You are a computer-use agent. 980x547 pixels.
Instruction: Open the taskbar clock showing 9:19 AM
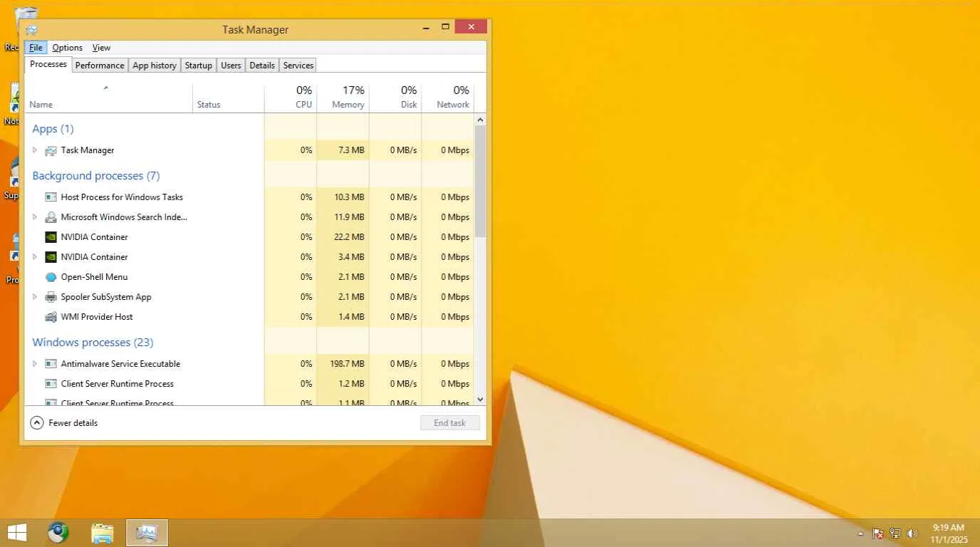(x=949, y=533)
